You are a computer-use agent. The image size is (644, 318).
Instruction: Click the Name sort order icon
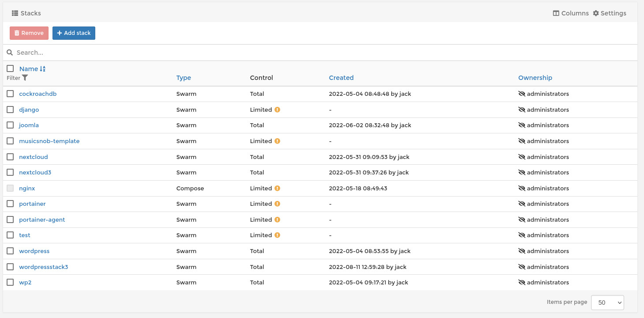43,69
